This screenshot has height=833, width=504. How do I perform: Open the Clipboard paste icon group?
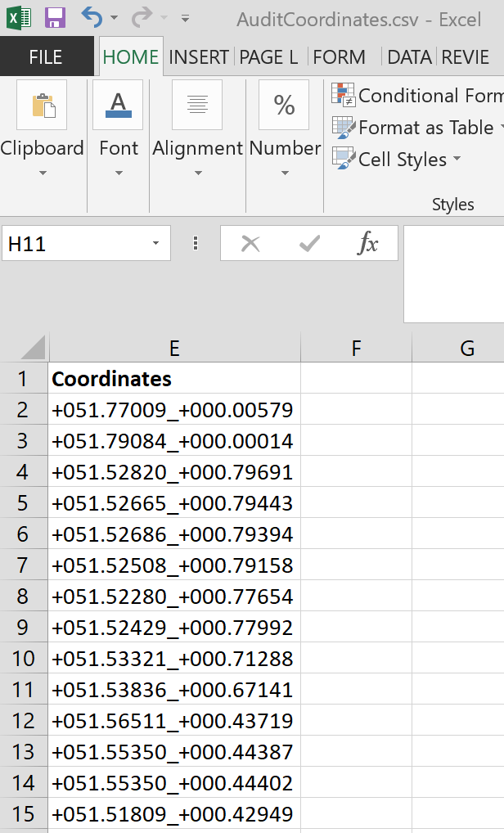coord(42,106)
